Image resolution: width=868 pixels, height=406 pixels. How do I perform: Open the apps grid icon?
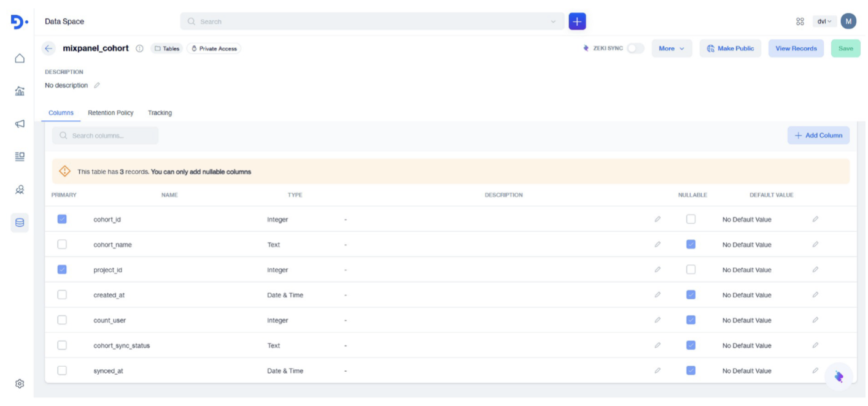800,21
